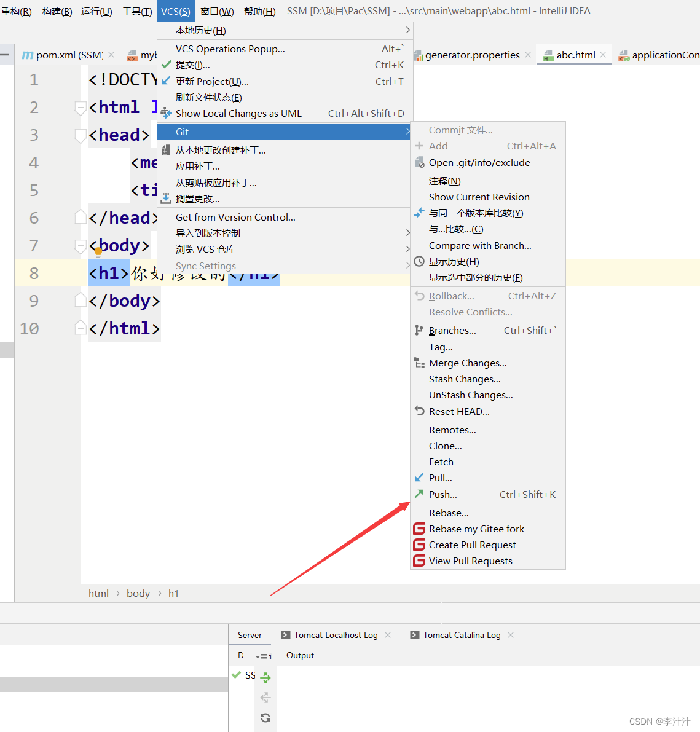
Task: Click the green checkmark icon beside 提交
Action: click(x=166, y=65)
